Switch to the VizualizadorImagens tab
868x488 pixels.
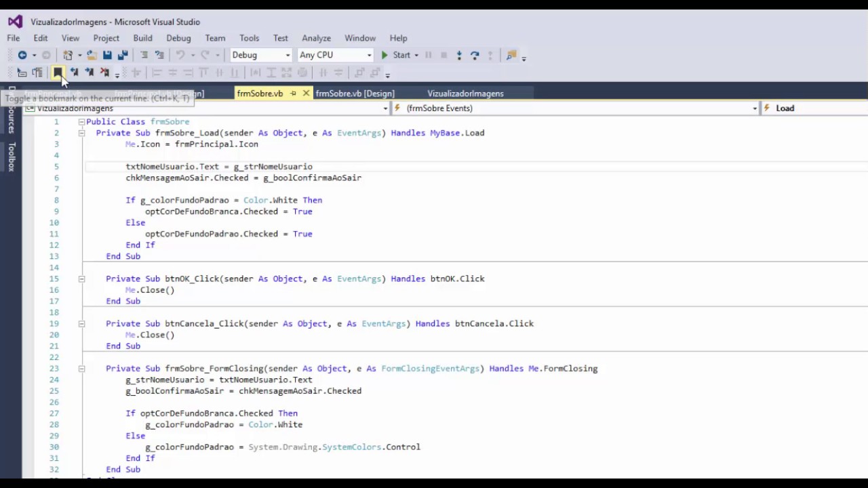465,94
